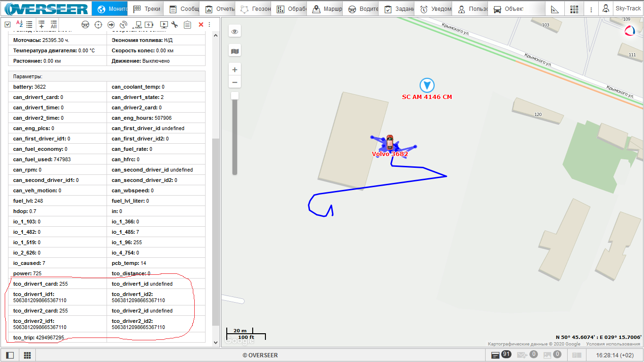Image resolution: width=644 pixels, height=362 pixels.
Task: Click the map zoom slider handle
Action: coord(235,96)
